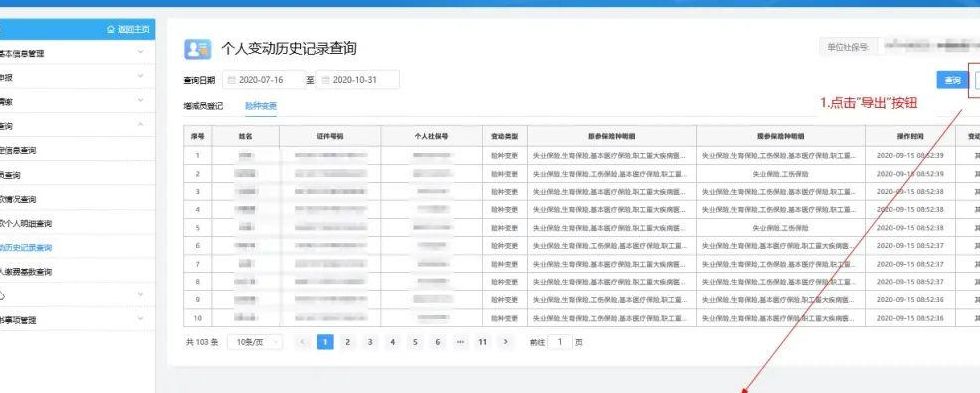Click the 前往 page number input

click(561, 342)
